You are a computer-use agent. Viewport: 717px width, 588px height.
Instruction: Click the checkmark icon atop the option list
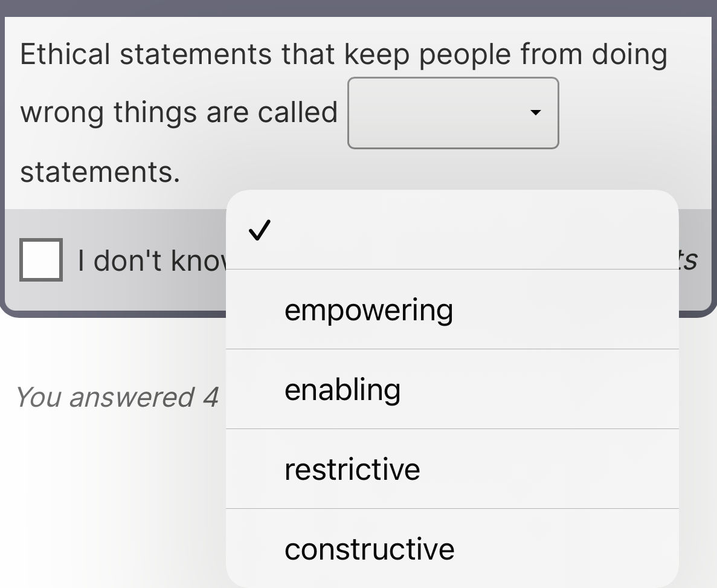coord(260,230)
